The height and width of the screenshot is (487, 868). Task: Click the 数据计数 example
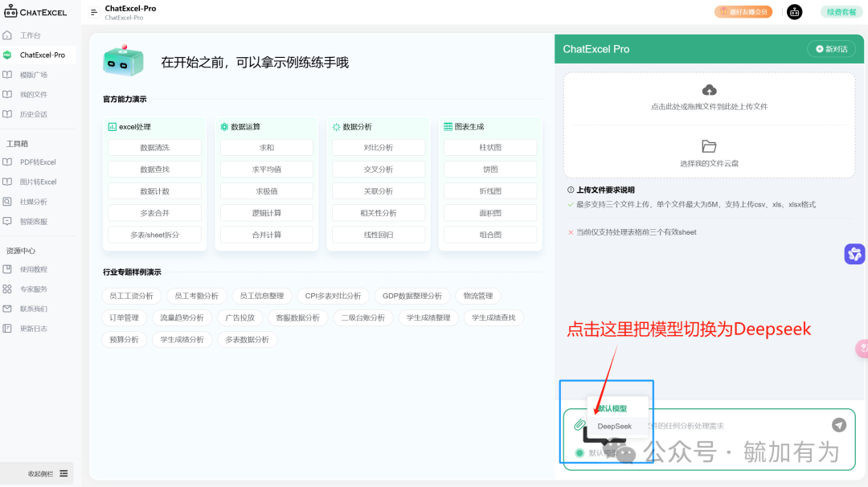pos(155,191)
